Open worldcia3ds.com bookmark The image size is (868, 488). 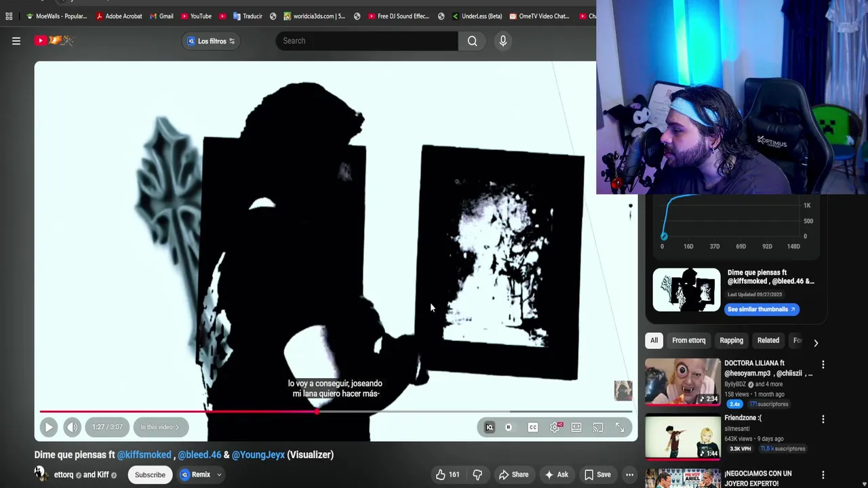coord(314,16)
